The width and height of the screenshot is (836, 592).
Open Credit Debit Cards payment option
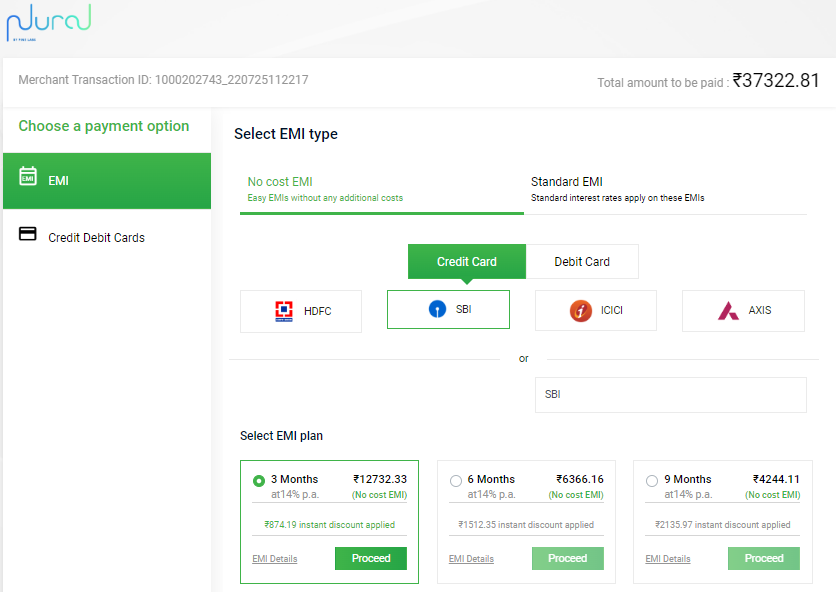pyautogui.click(x=107, y=237)
